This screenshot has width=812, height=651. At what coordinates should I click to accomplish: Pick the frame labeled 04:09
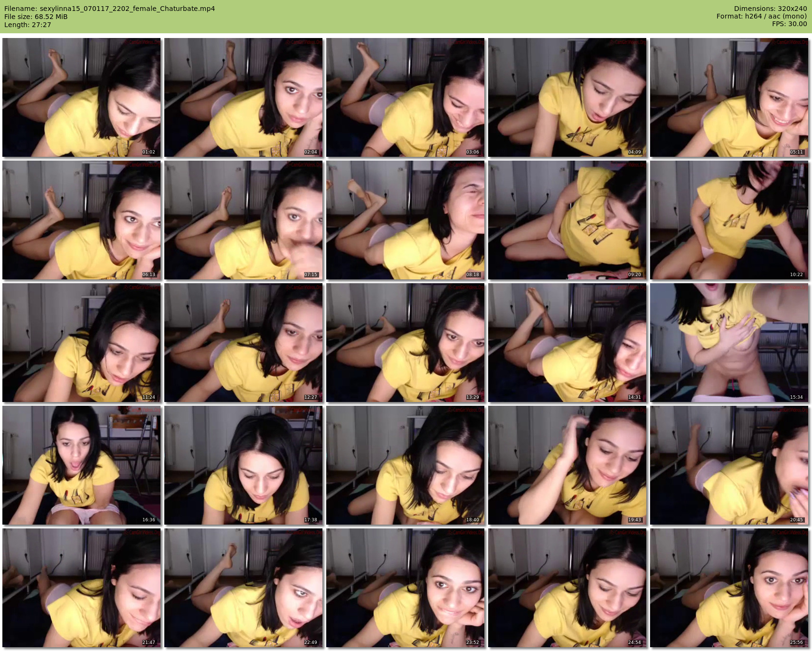point(567,97)
